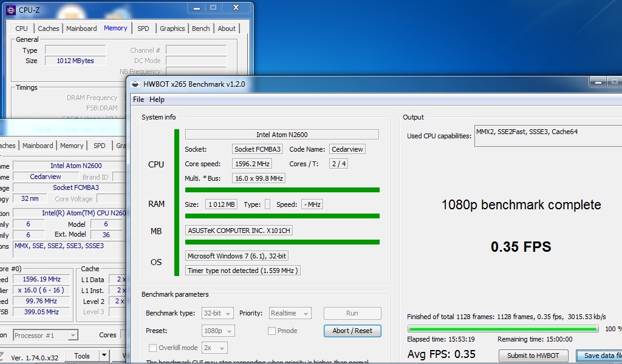
Task: Click the Code Name Cedarview field in HWBOT
Action: 347,149
